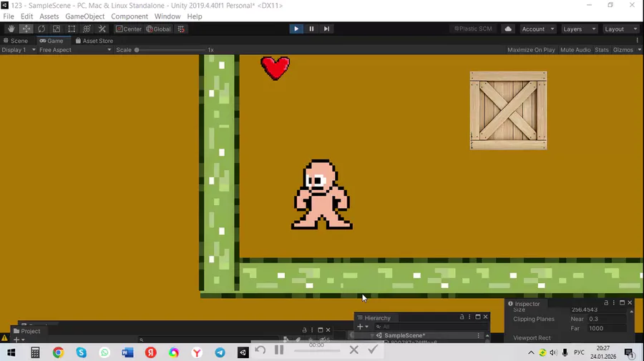Collapse the SampleScene tree arrow
The image size is (644, 361).
pos(373,335)
